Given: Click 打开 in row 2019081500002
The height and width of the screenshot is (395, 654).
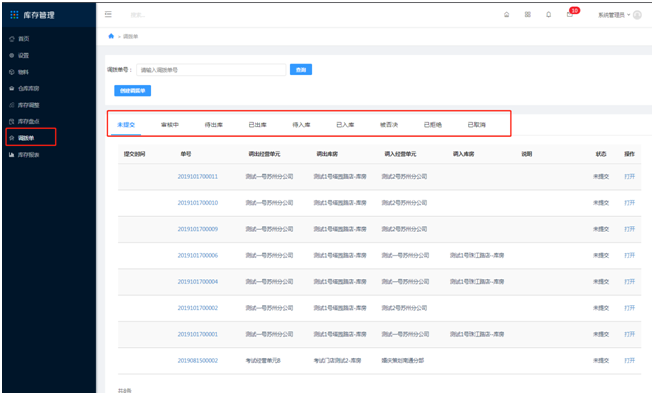Looking at the screenshot, I should pyautogui.click(x=629, y=360).
